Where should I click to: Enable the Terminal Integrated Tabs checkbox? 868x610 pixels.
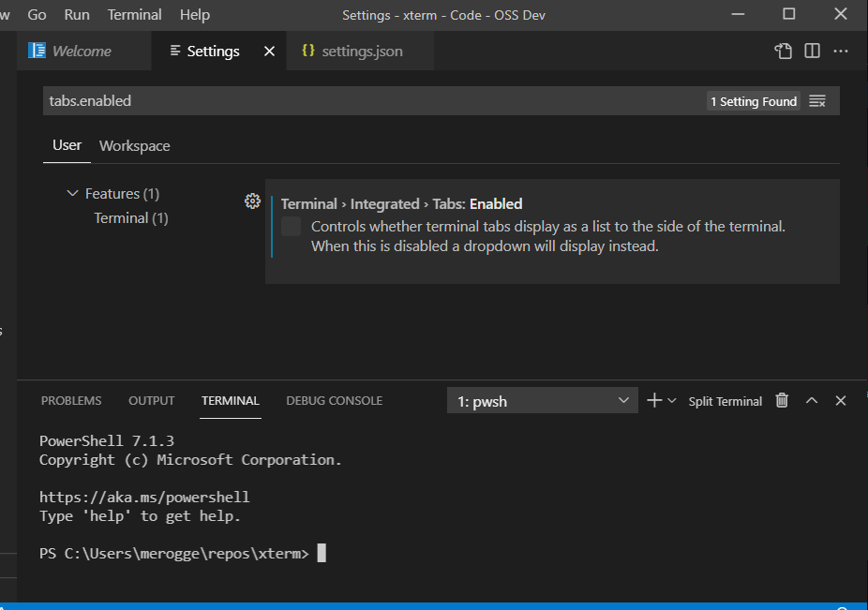pyautogui.click(x=291, y=225)
